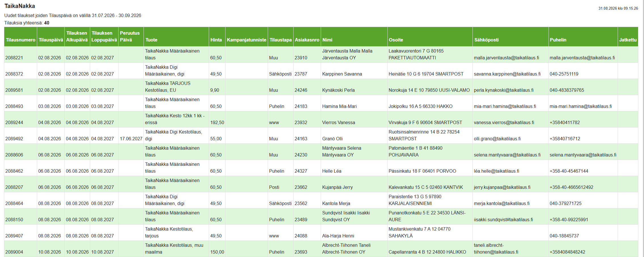Click email iisakki.sundqvist#taikatilaus.fi

point(503,220)
